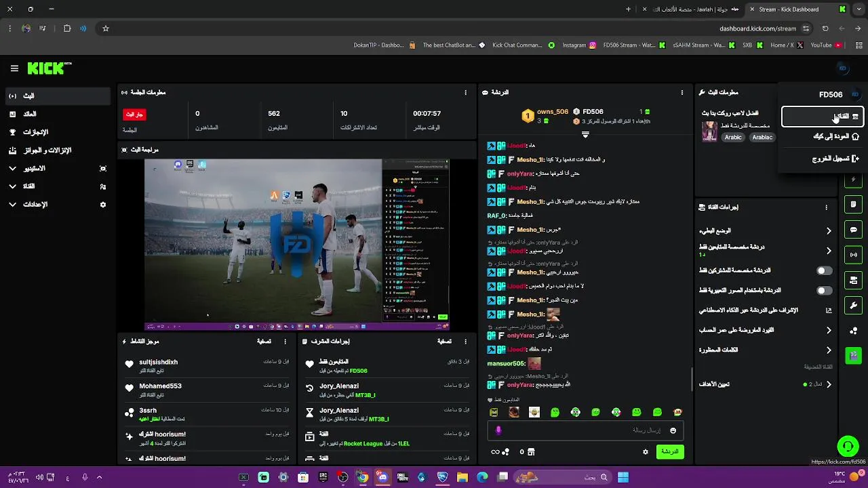Viewport: 868px width, 488px height.
Task: Click return to Kick in profile menu
Action: pyautogui.click(x=822, y=136)
